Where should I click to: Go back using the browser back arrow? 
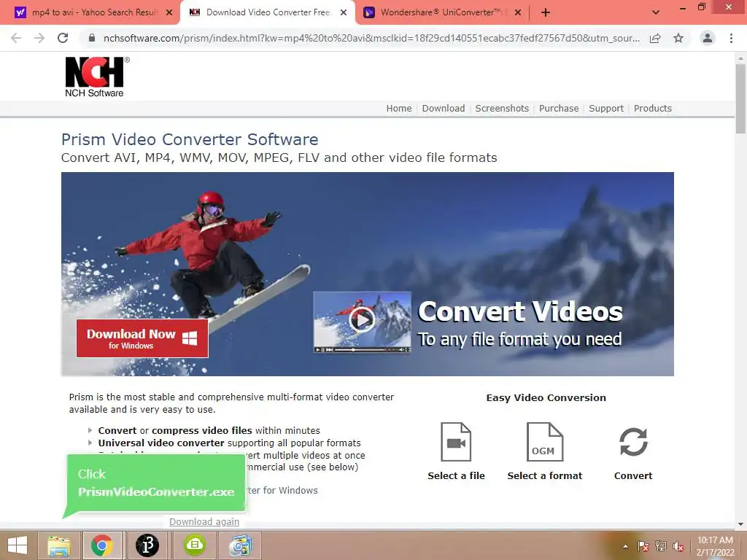tap(16, 38)
